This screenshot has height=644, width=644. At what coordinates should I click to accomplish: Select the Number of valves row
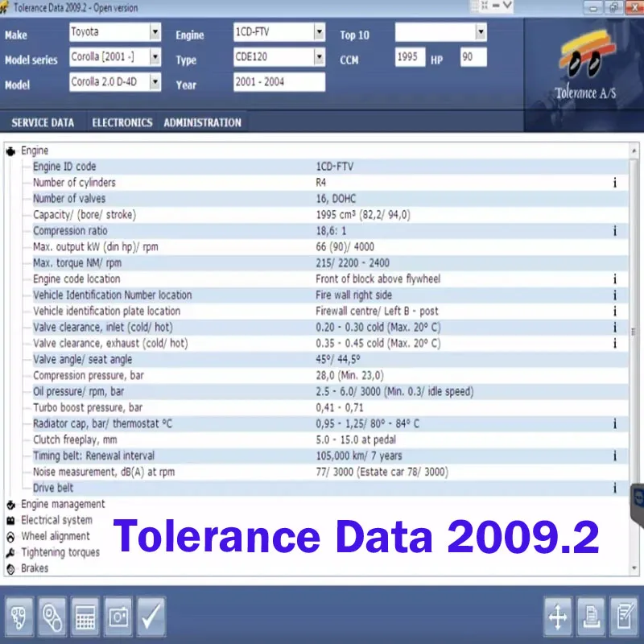point(331,199)
